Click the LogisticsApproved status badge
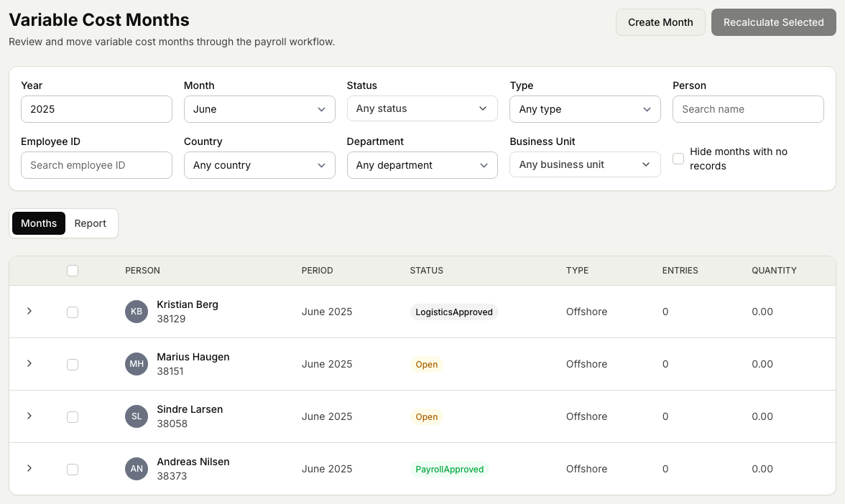The image size is (845, 504). [454, 312]
